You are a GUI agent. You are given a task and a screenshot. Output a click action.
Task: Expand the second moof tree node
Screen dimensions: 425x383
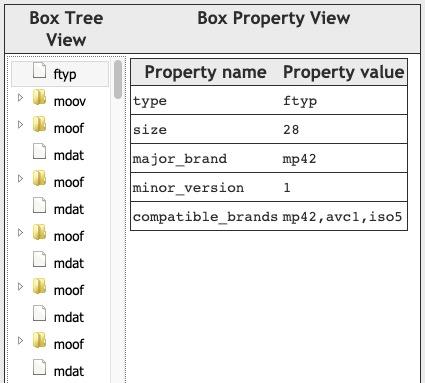tap(20, 179)
